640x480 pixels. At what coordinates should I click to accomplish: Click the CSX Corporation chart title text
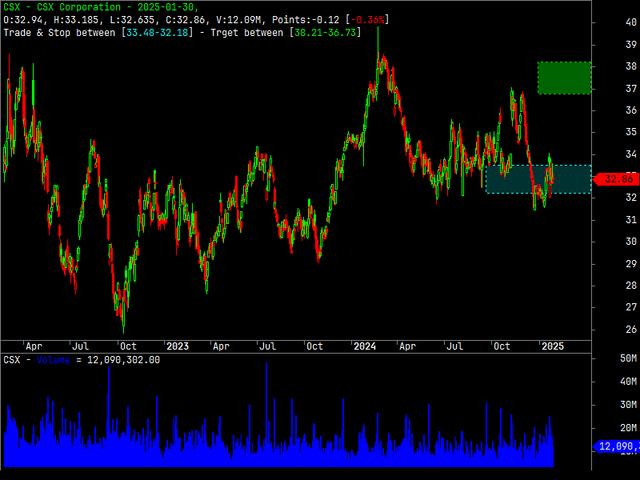(x=101, y=7)
